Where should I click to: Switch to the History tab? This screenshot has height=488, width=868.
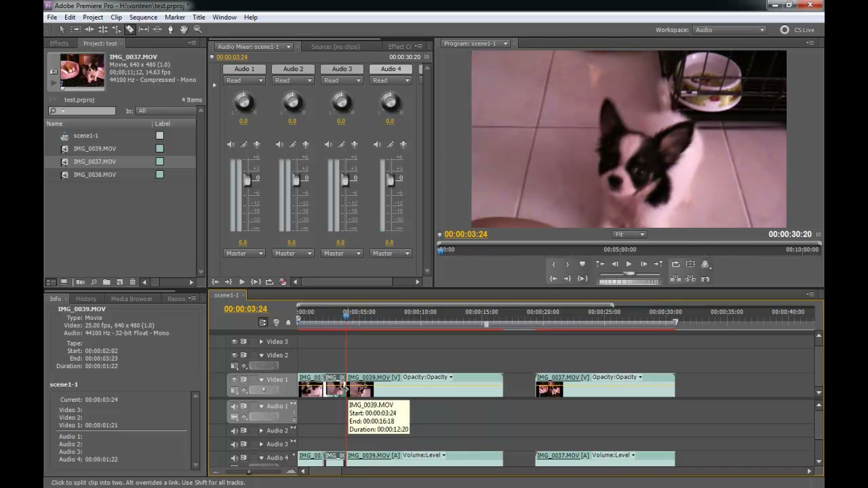coord(85,299)
